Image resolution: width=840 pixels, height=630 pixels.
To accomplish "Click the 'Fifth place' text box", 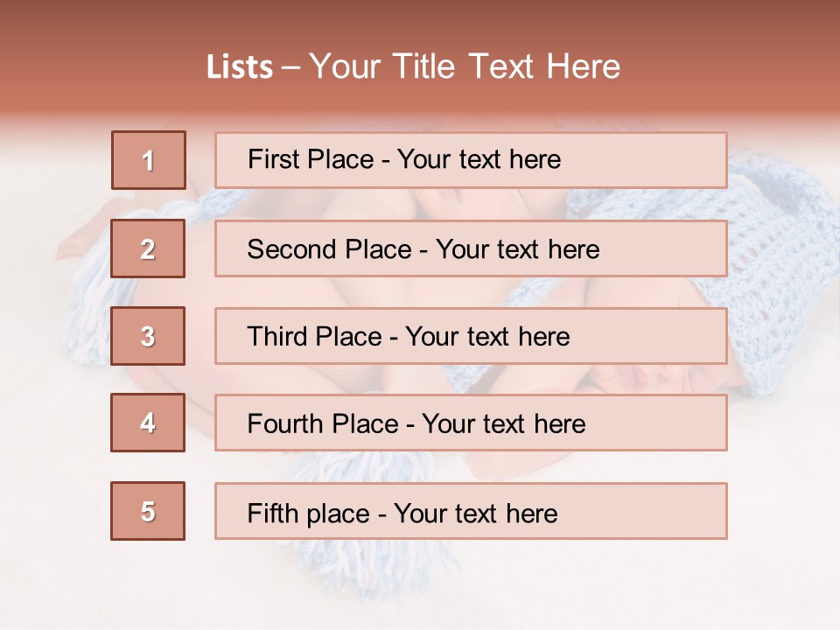I will pos(471,511).
